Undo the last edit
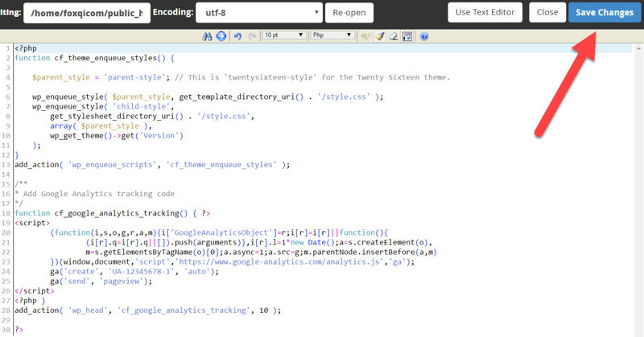This screenshot has height=337, width=644. 237,36
